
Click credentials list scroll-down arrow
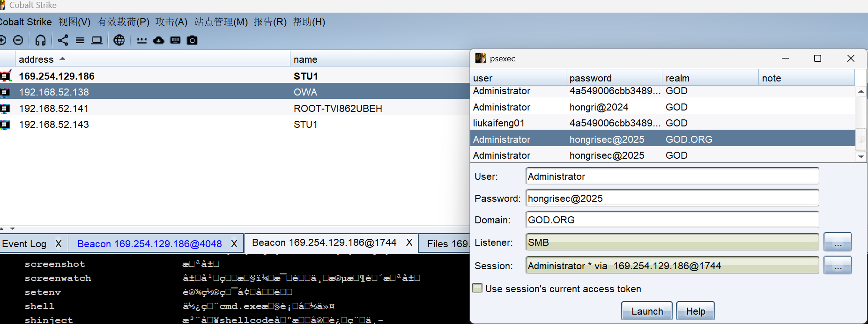861,157
